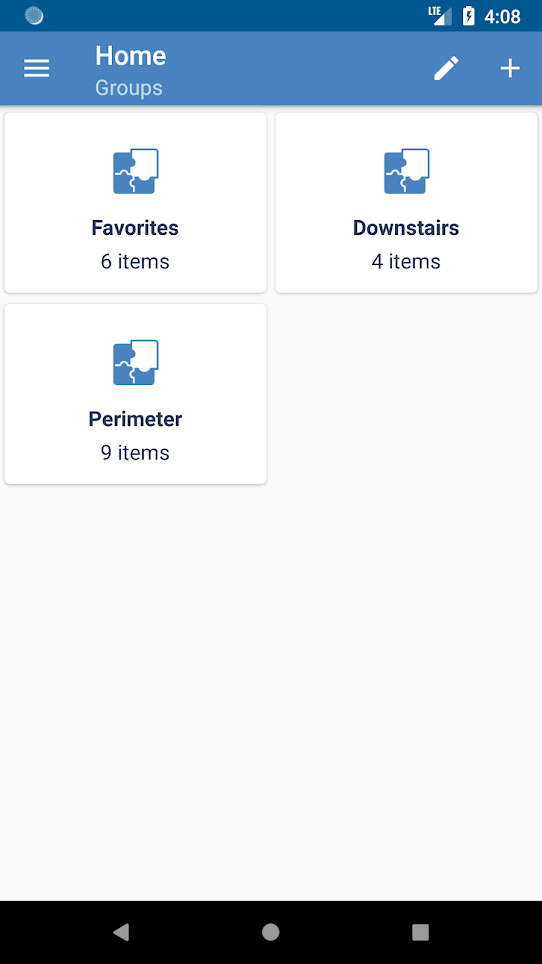Screen dimensions: 542x964
Task: Tap the Favorites puzzle piece icon
Action: [x=135, y=171]
